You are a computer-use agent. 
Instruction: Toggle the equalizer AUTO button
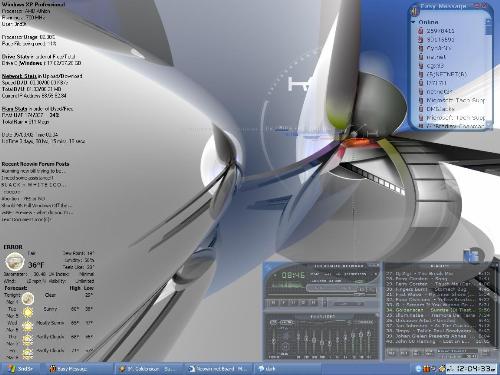pos(287,322)
